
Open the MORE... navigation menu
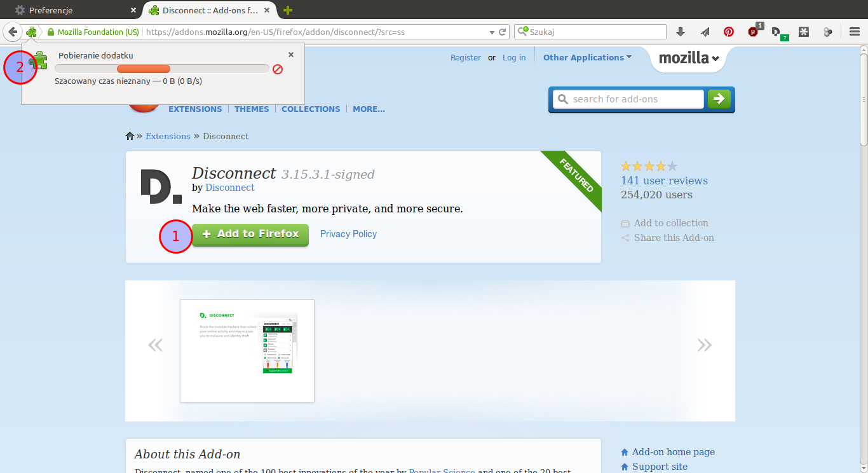369,109
